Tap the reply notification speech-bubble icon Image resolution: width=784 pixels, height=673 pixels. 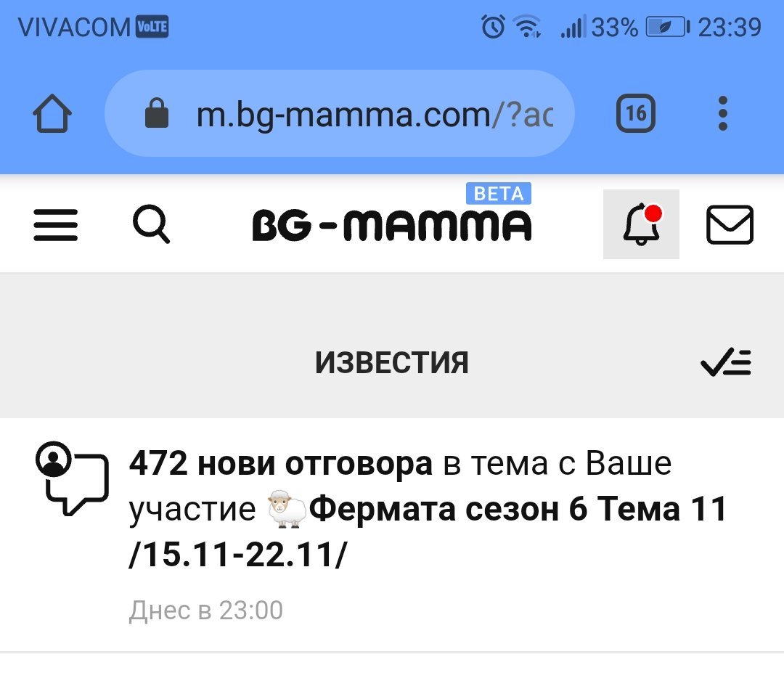[x=71, y=477]
